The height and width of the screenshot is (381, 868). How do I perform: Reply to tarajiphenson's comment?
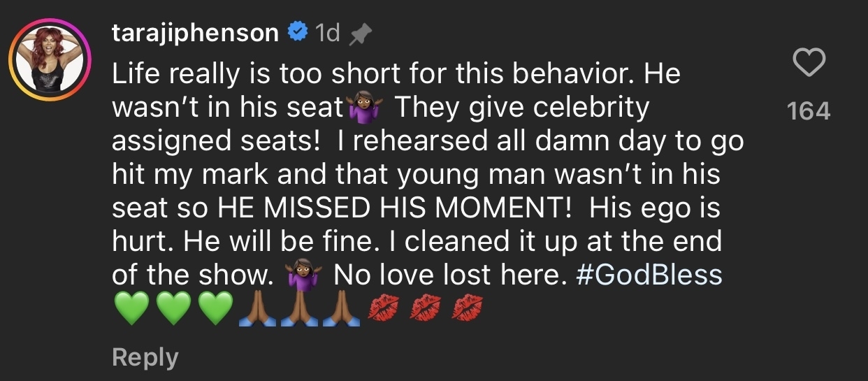click(145, 357)
